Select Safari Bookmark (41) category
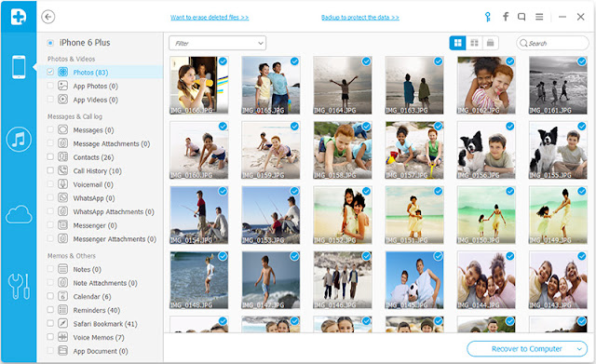Screen dimensions: 596x364 [x=105, y=324]
